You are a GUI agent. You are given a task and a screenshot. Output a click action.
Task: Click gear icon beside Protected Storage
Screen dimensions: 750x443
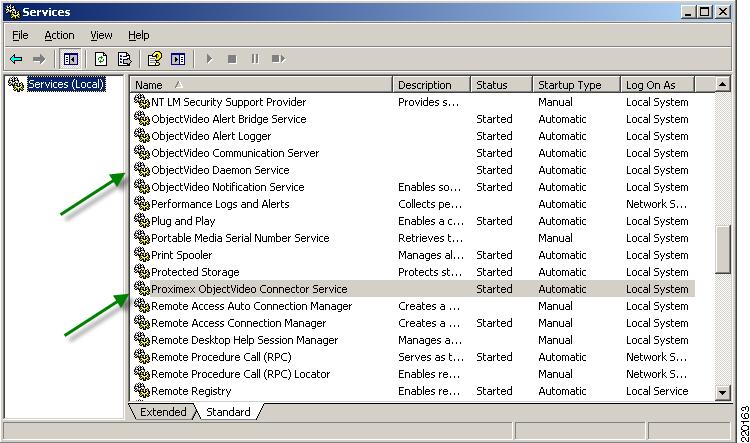[142, 271]
